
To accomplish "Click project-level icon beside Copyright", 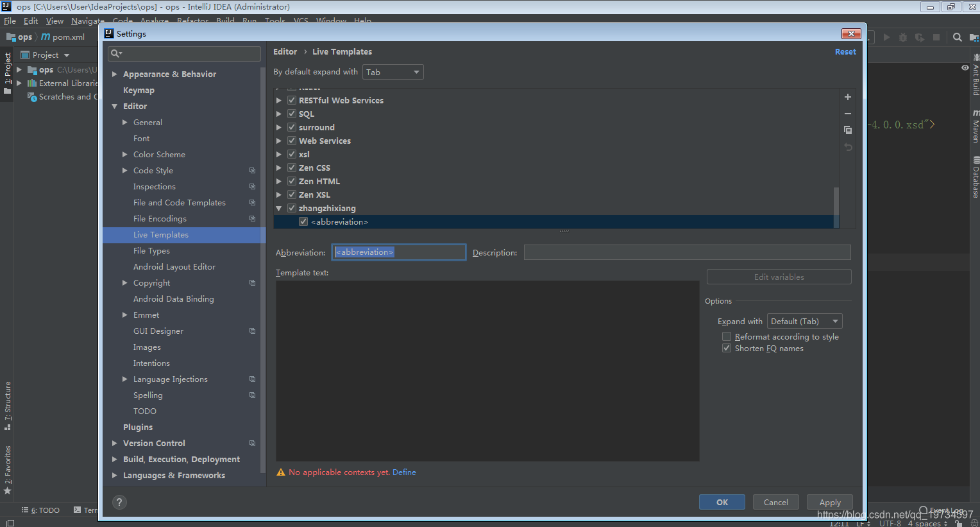I will pyautogui.click(x=252, y=283).
